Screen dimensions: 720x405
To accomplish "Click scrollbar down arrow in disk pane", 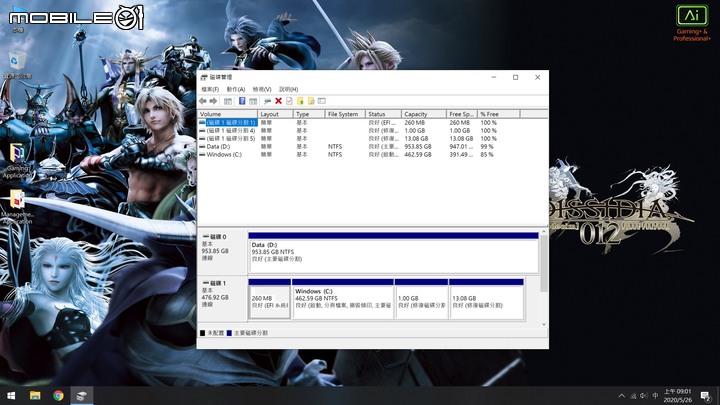I will (x=544, y=324).
